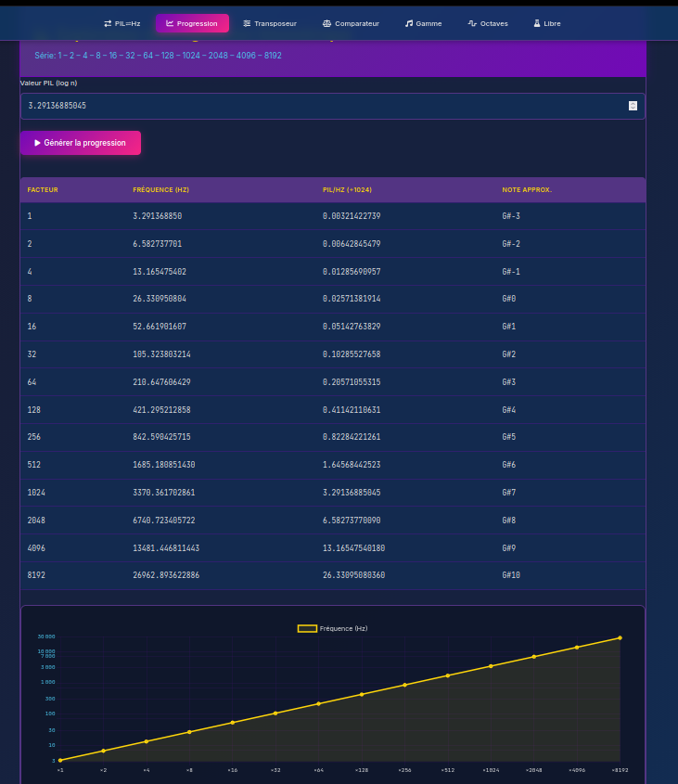The width and height of the screenshot is (678, 784).
Task: Click the line-chart icon beside Progression
Action: pos(170,23)
